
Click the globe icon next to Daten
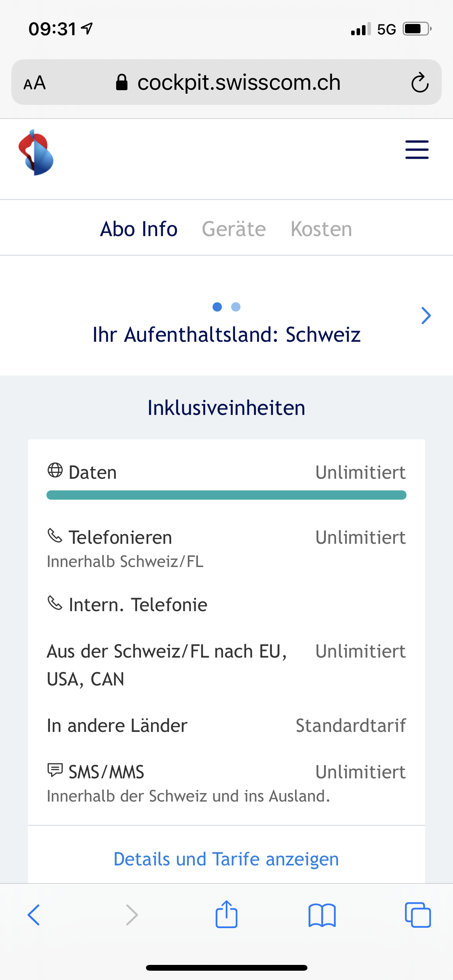(x=55, y=471)
